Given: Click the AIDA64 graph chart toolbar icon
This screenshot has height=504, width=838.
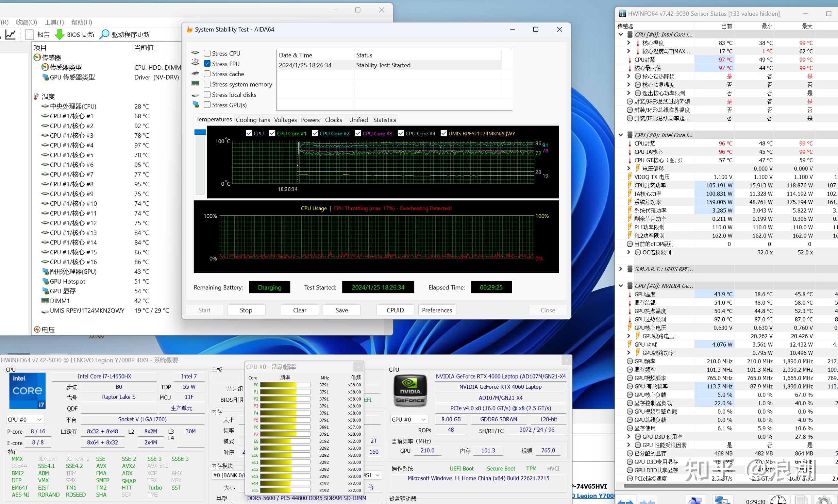Looking at the screenshot, I should pyautogui.click(x=10, y=34).
